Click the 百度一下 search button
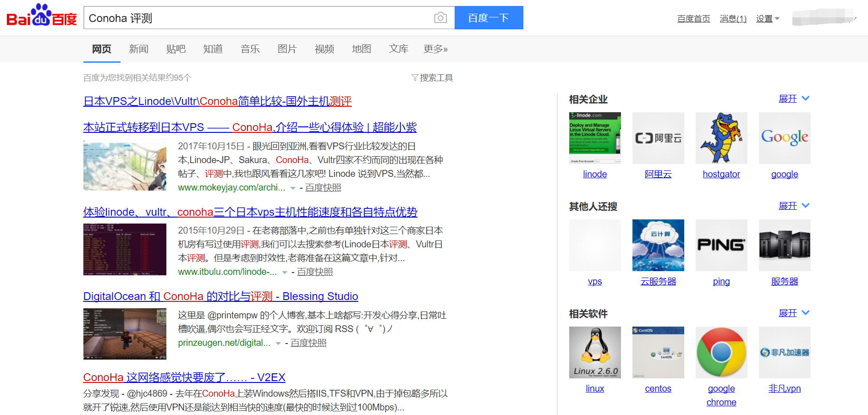Screen dimensions: 868x415 [489, 18]
